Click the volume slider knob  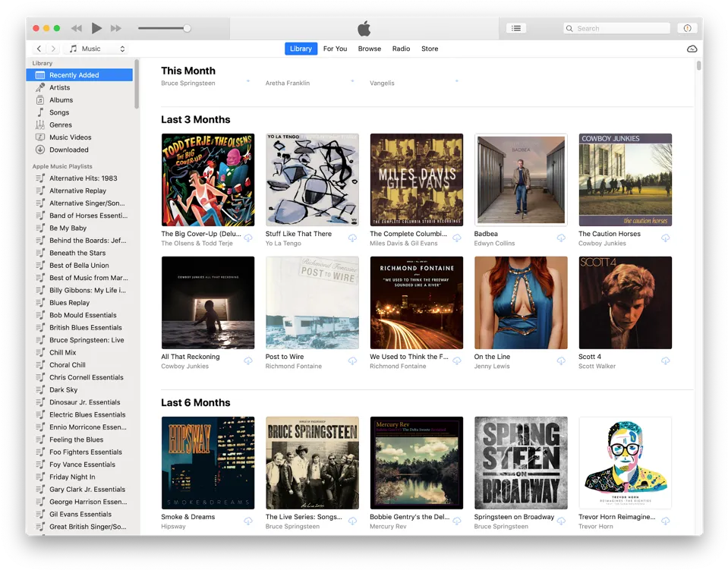coord(187,28)
